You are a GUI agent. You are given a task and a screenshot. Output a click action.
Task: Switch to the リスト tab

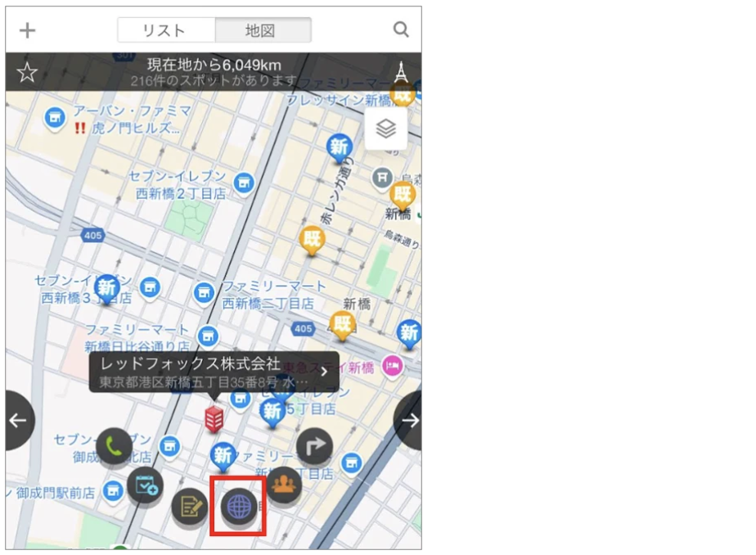coord(166,30)
